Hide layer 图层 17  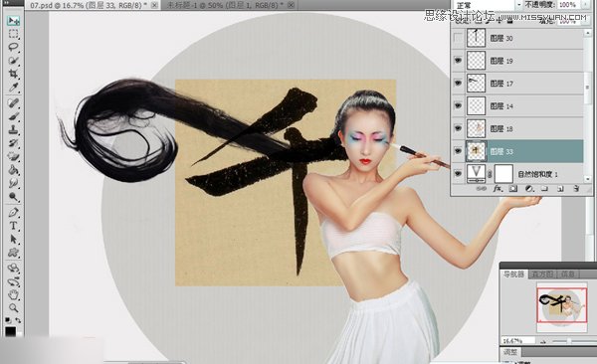tap(458, 83)
